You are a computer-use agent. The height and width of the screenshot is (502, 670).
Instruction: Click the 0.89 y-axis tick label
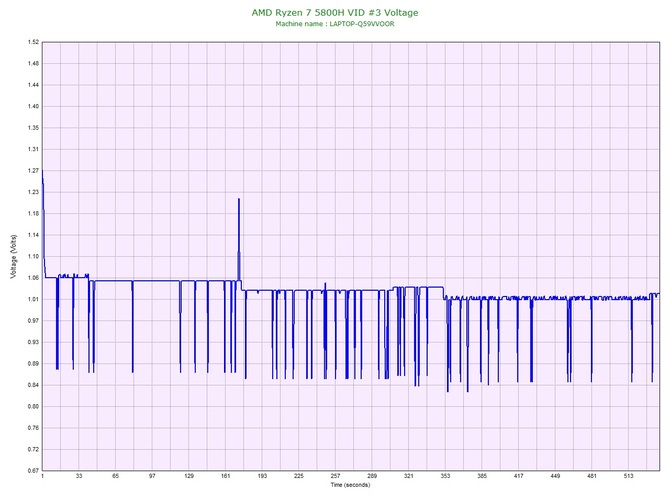(x=33, y=364)
